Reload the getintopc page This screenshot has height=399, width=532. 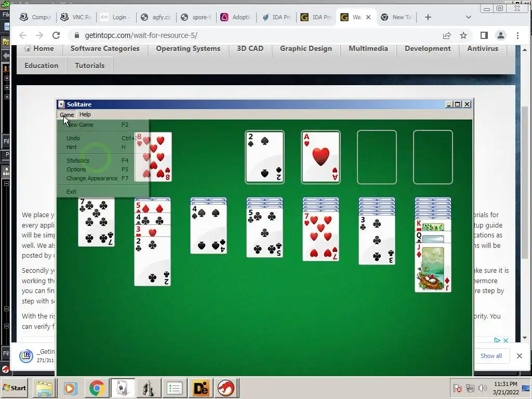point(56,35)
